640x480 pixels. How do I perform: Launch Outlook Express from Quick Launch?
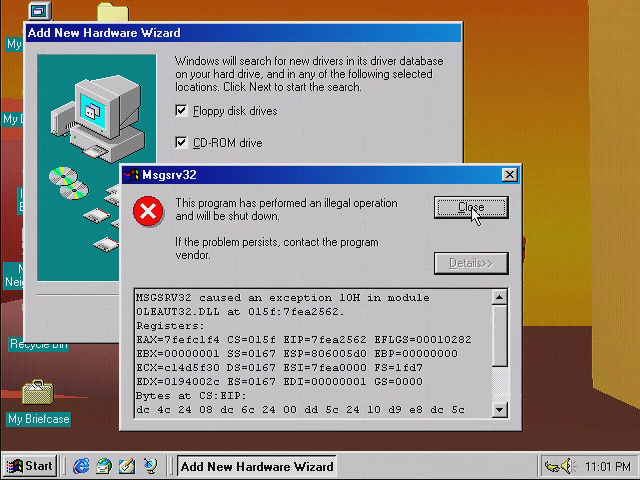coord(104,466)
